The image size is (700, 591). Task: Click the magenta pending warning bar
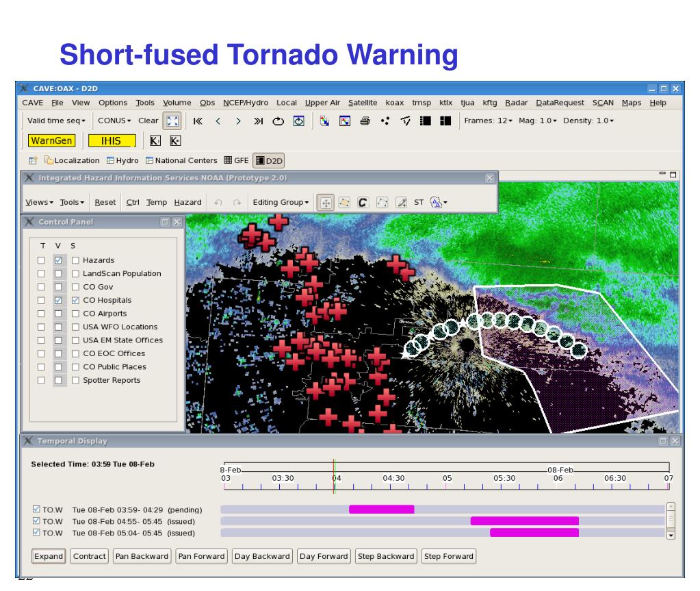point(381,510)
